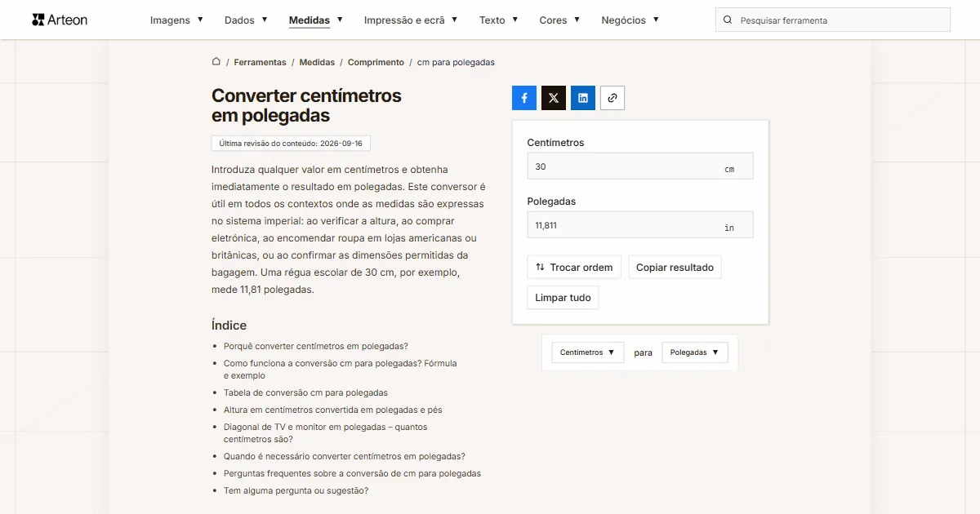Open the Dados menu
Image resolution: width=980 pixels, height=514 pixels.
tap(246, 20)
